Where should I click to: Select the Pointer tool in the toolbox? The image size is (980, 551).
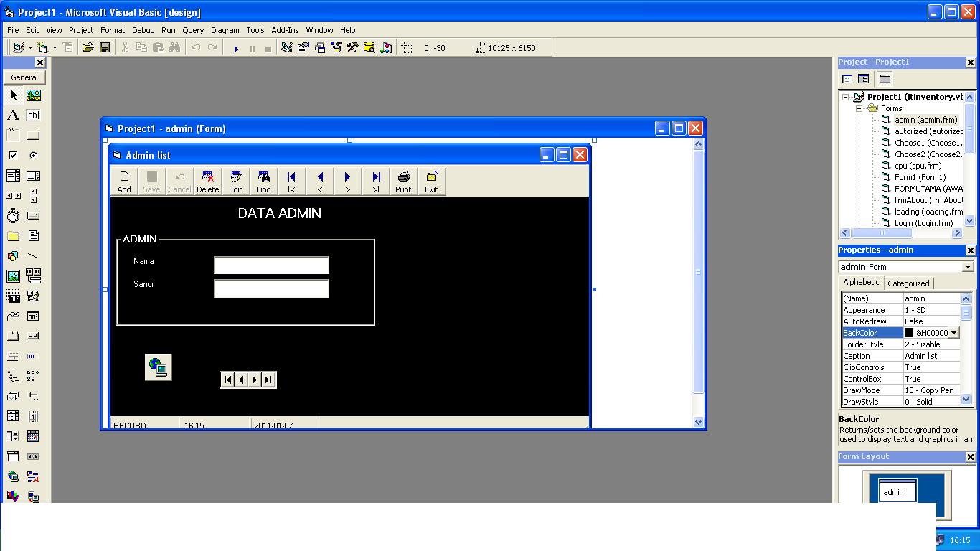(13, 95)
